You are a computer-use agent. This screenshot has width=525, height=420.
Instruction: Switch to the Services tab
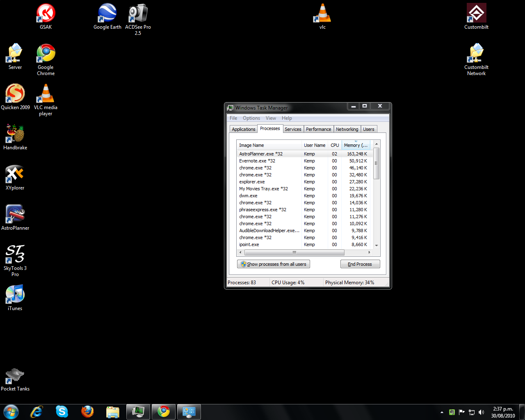[x=293, y=129]
